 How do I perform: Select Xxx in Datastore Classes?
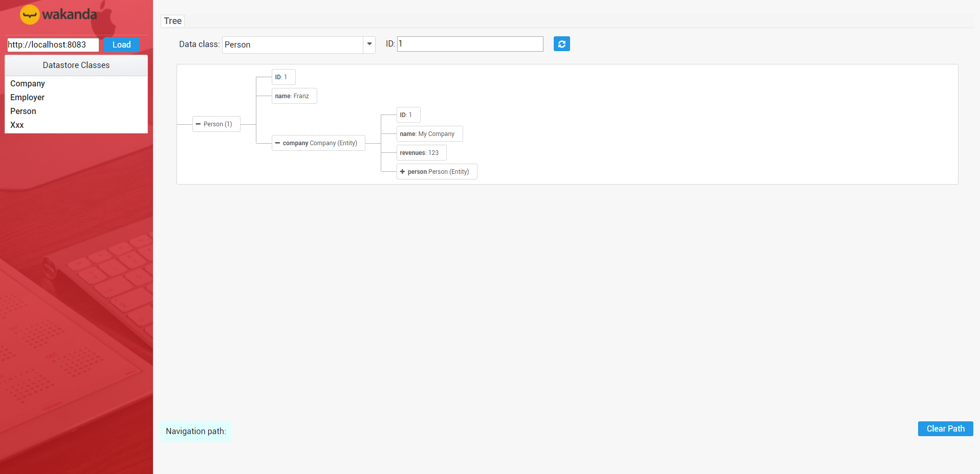[x=17, y=125]
